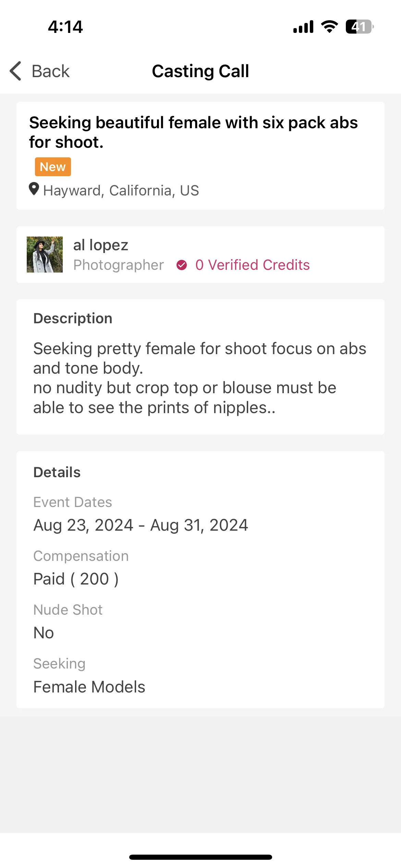Open the al lopez profile name
Image resolution: width=401 pixels, height=868 pixels.
click(x=101, y=245)
